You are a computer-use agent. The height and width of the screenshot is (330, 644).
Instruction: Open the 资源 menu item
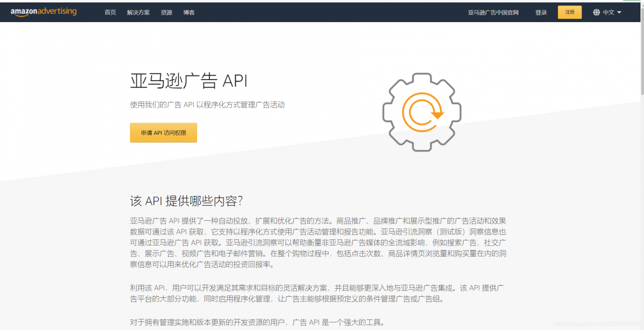pos(167,13)
